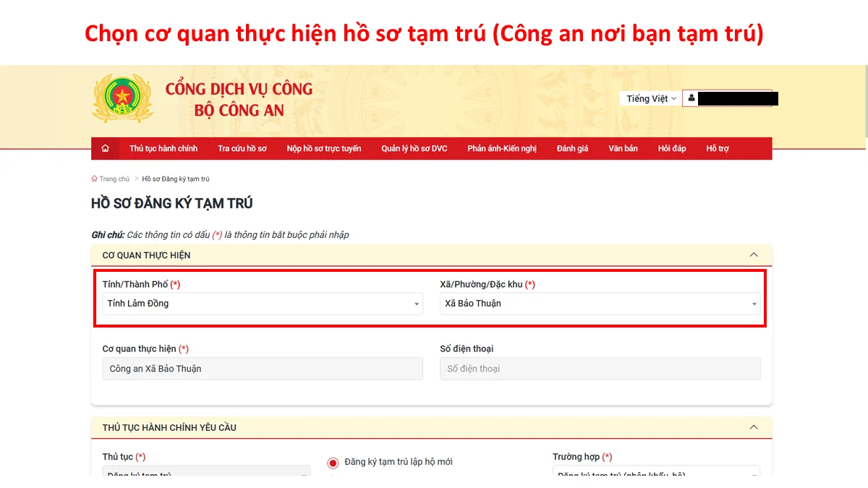Viewport: 868px width, 488px height.
Task: Open the Xã/Phường/Đặc khu dropdown showing Xã Bảo Thuận
Action: [x=600, y=304]
